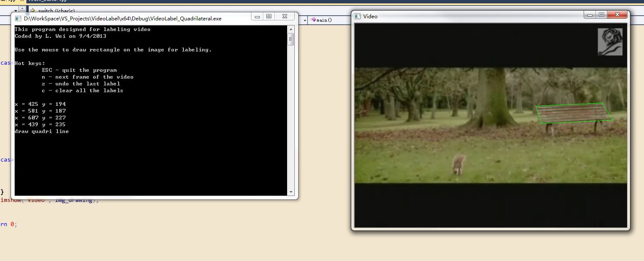Viewport: 644px width, 261px height.
Task: Close the Video window
Action: (617, 15)
